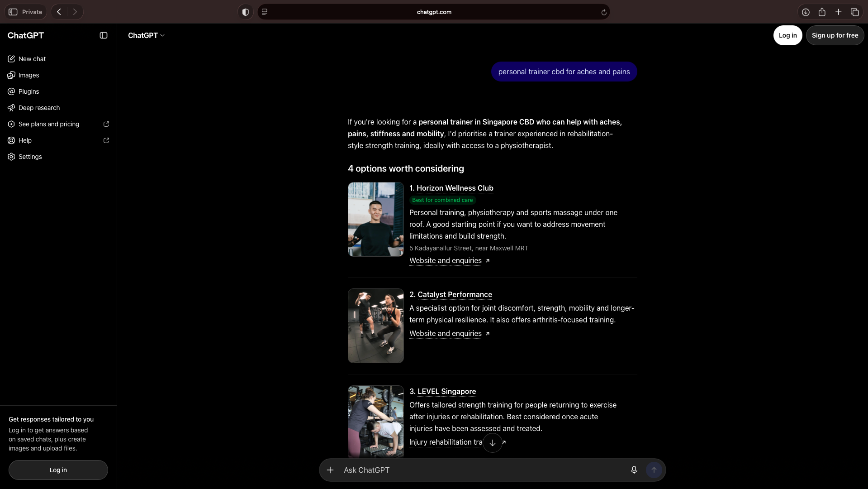Open the Horizon Wellness Club link
The height and width of the screenshot is (489, 868).
[x=455, y=188]
